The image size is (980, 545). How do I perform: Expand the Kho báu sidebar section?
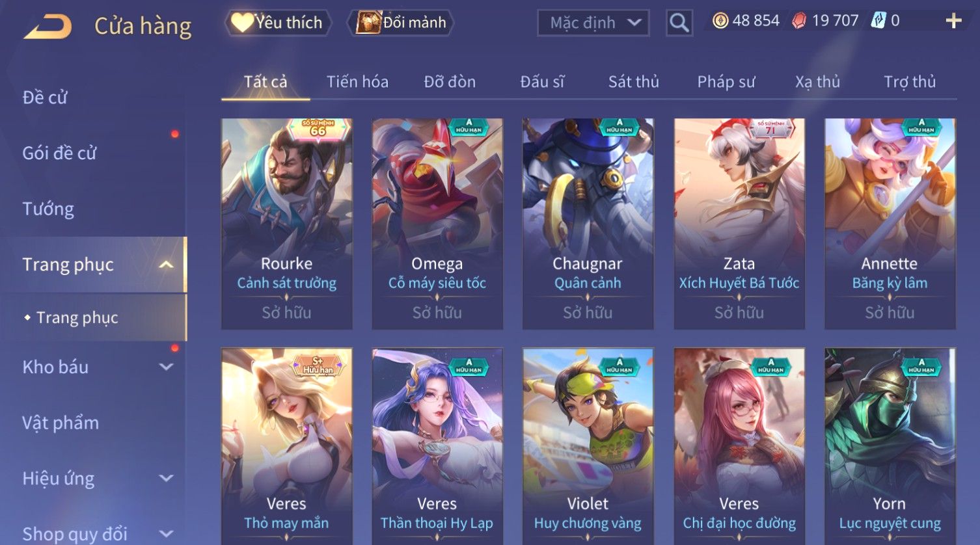[x=167, y=367]
